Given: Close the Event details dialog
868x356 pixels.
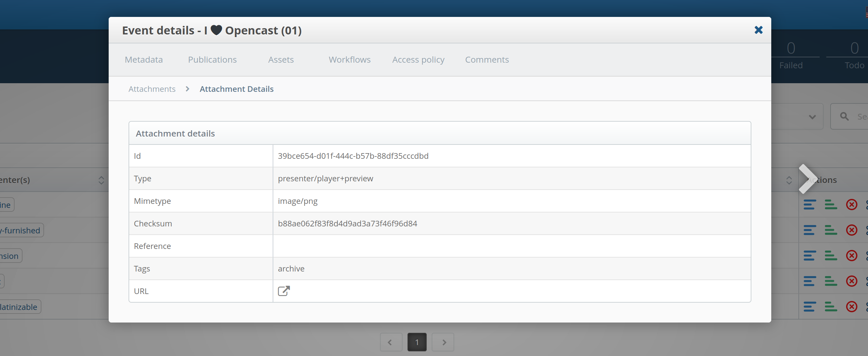Looking at the screenshot, I should 758,30.
